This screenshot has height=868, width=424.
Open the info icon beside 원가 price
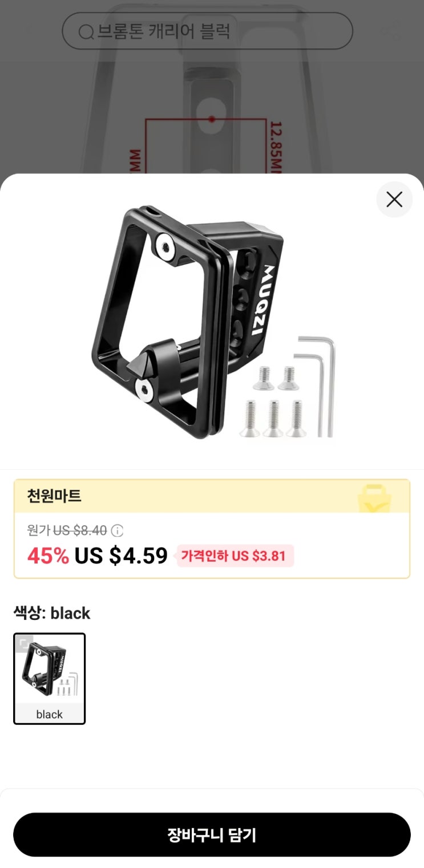coord(117,531)
